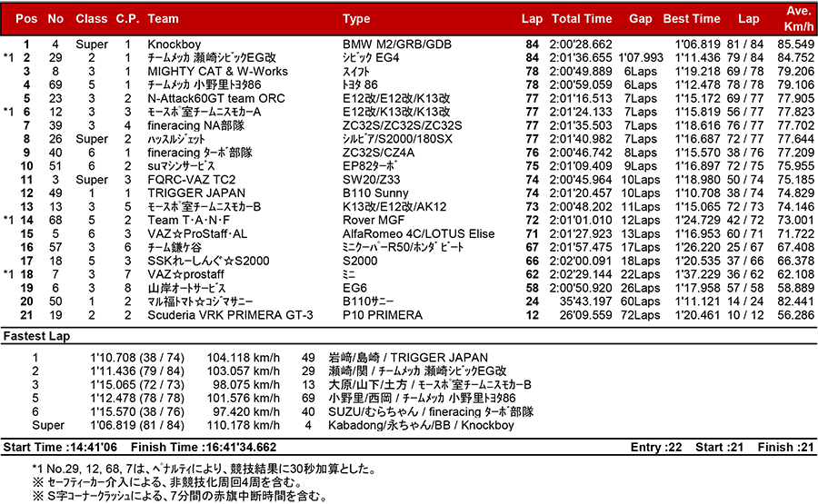This screenshot has height=504, width=818.
Task: Select best time 1'37.229
Action: pyautogui.click(x=698, y=274)
